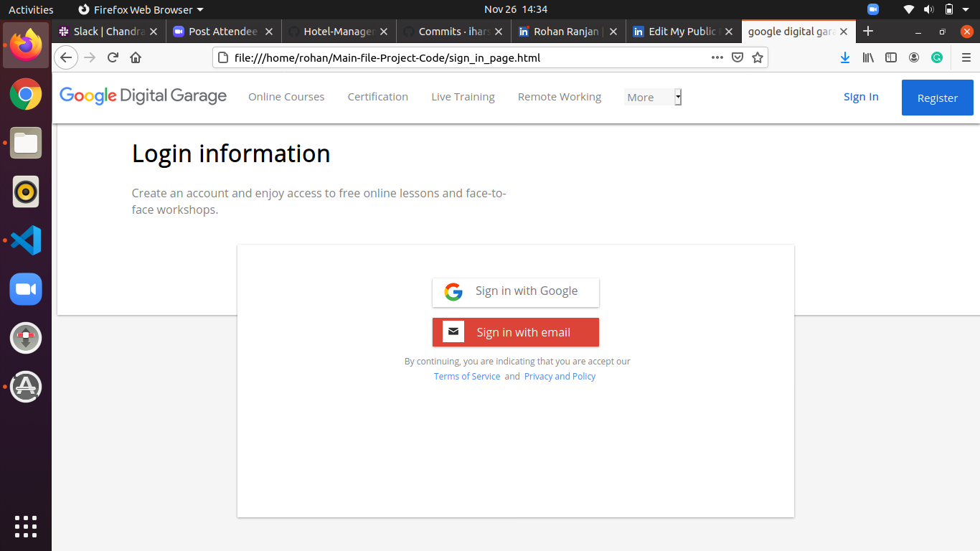Image resolution: width=980 pixels, height=551 pixels.
Task: Open Firefox Web Browser app menu
Action: (x=141, y=9)
